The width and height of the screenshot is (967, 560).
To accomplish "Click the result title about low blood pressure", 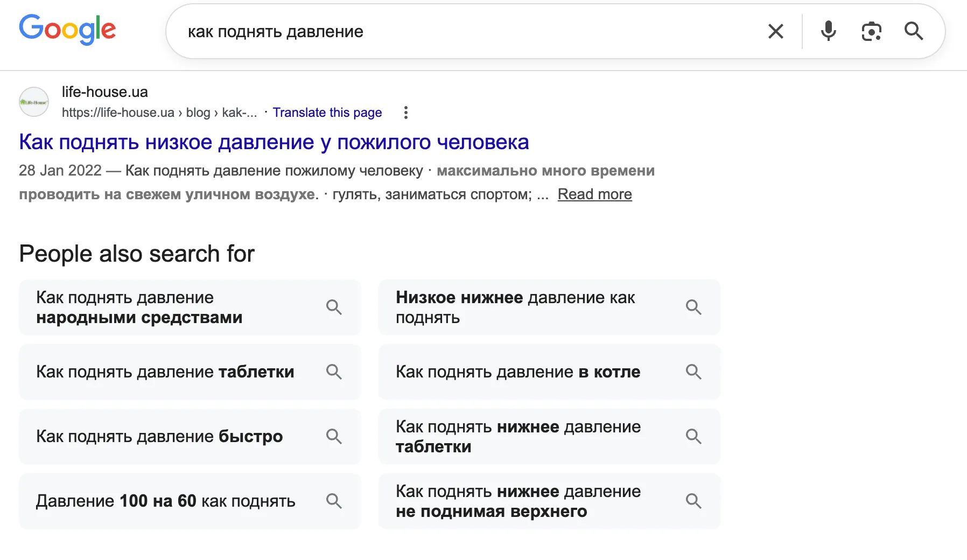I will click(274, 142).
